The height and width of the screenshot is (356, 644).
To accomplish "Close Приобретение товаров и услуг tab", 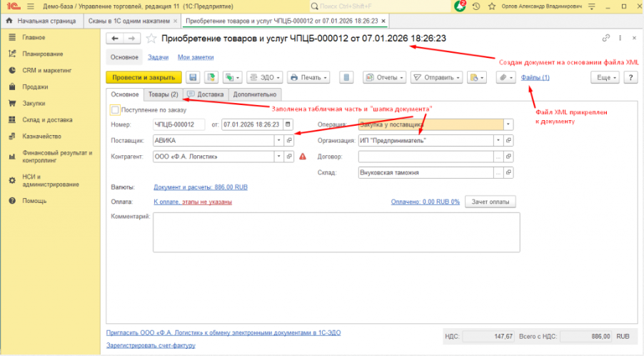I will [x=383, y=21].
